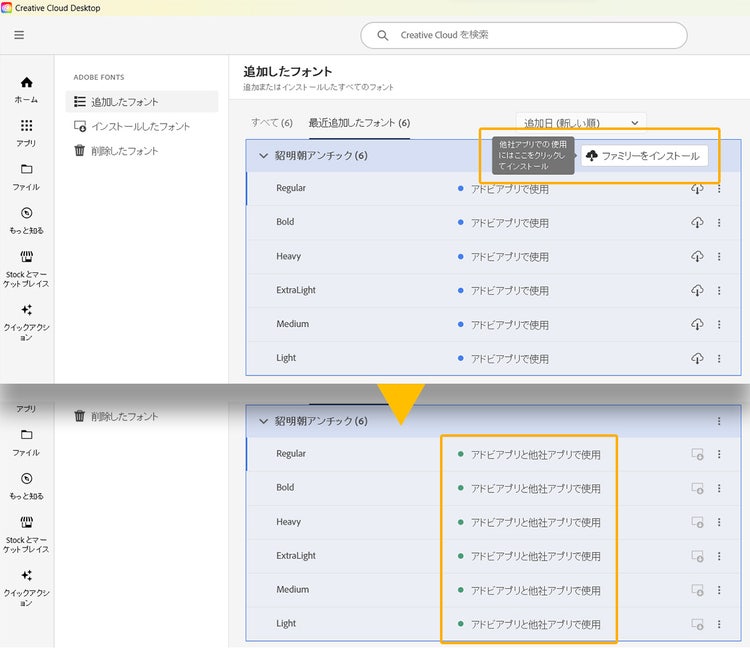
Task: Open クイックアクション in upper sidebar
Action: pyautogui.click(x=26, y=322)
